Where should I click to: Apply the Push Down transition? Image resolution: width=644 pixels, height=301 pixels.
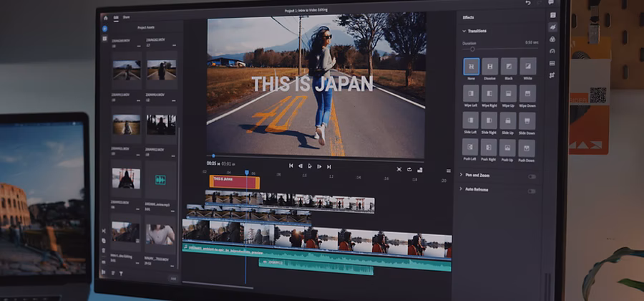[527, 148]
